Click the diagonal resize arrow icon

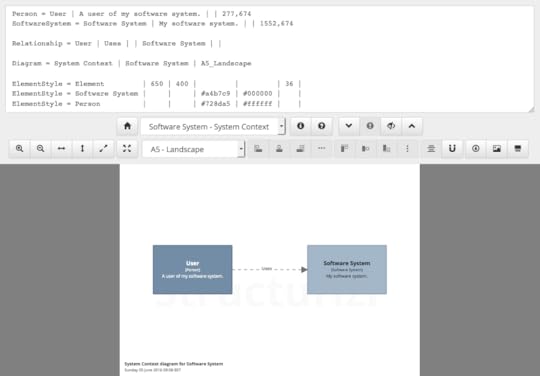pyautogui.click(x=103, y=149)
